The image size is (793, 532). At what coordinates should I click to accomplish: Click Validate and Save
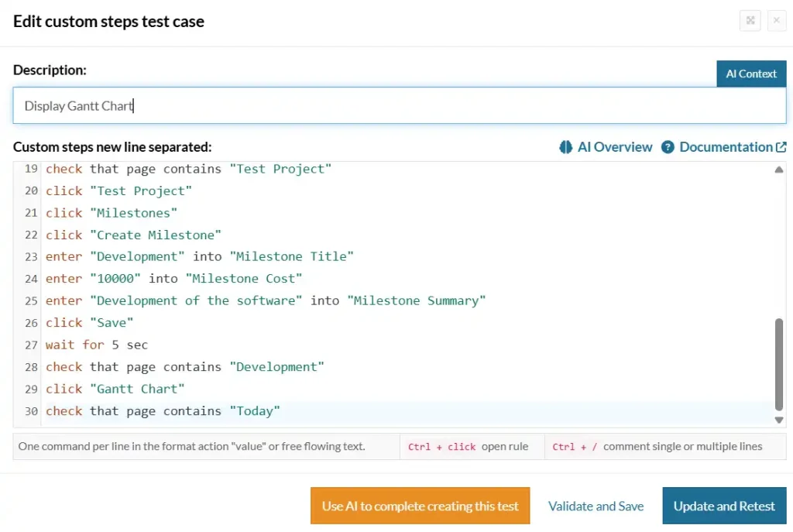click(596, 506)
